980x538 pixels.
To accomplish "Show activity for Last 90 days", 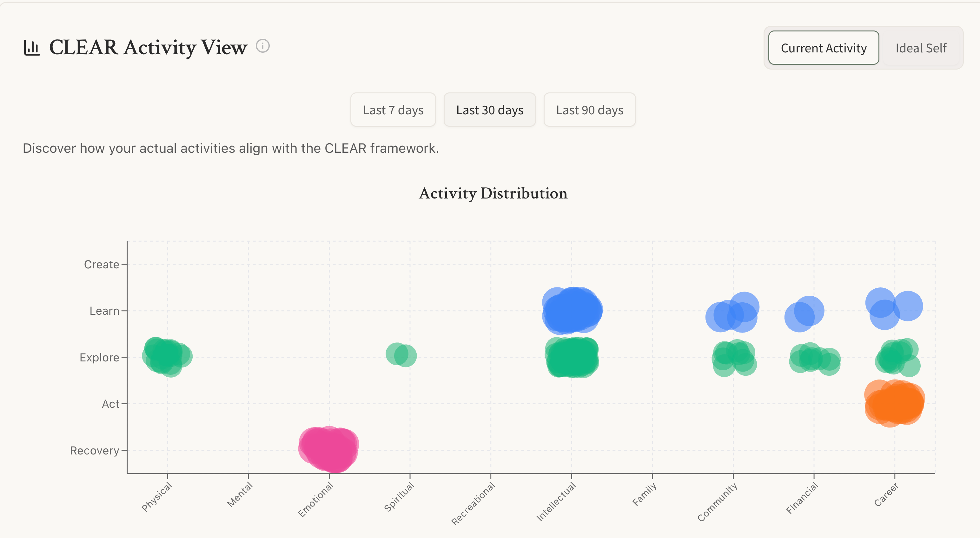I will click(x=589, y=110).
